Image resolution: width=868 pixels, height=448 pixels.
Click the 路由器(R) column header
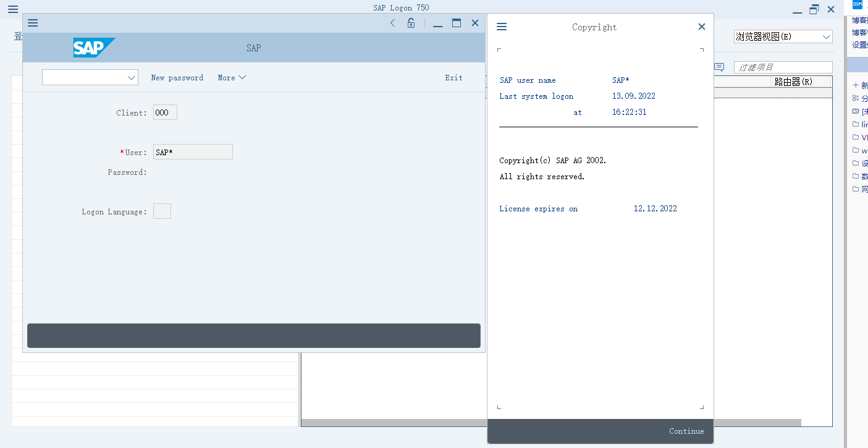[793, 82]
